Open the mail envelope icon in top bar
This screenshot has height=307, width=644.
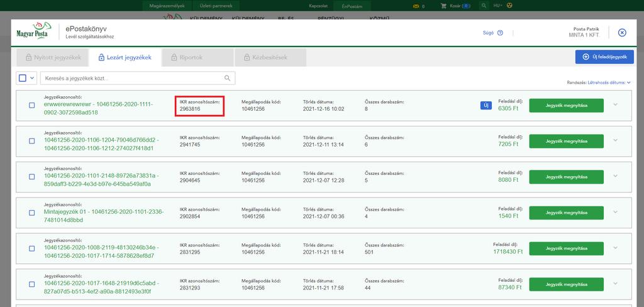[416, 6]
